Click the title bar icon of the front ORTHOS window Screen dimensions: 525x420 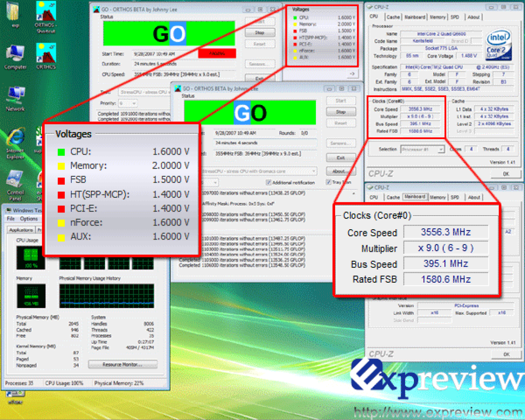tap(178, 88)
